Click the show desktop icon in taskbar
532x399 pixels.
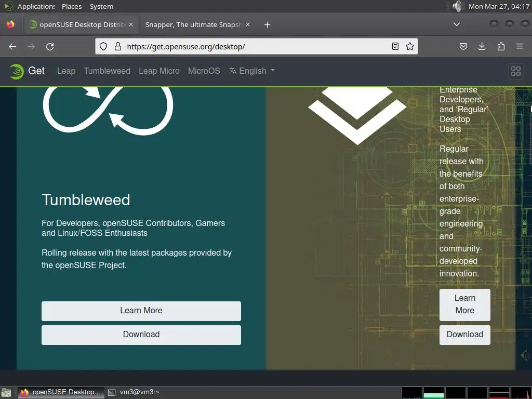point(6,393)
